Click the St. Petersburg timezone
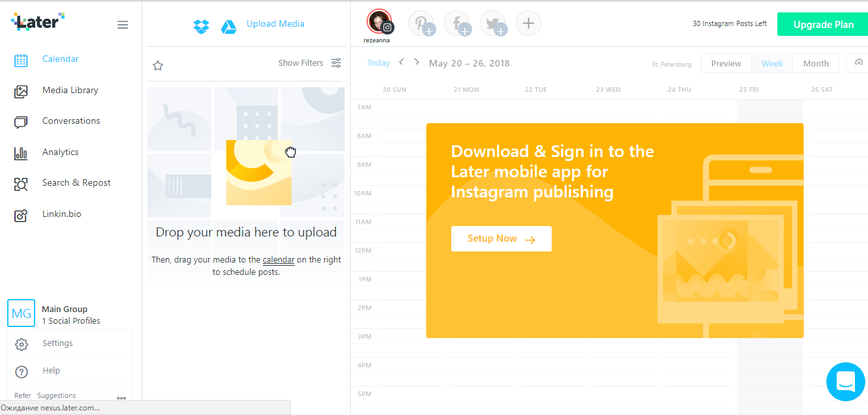This screenshot has height=415, width=868. click(672, 64)
